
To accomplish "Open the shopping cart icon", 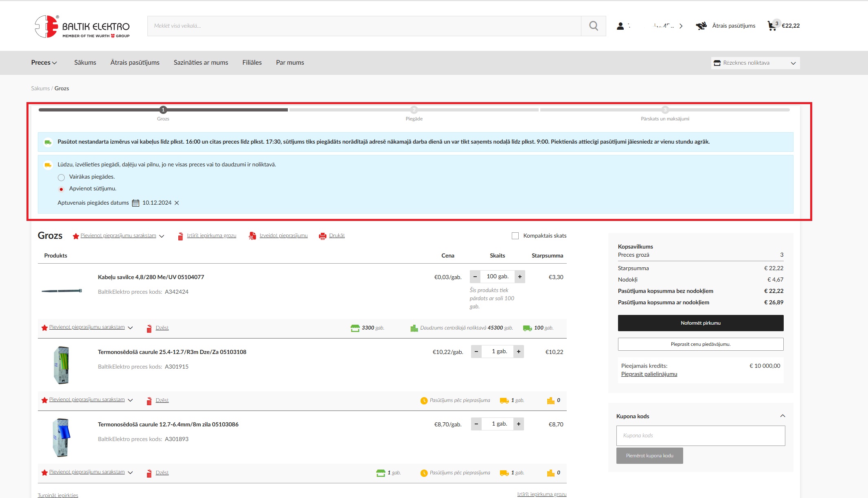I will [x=772, y=26].
